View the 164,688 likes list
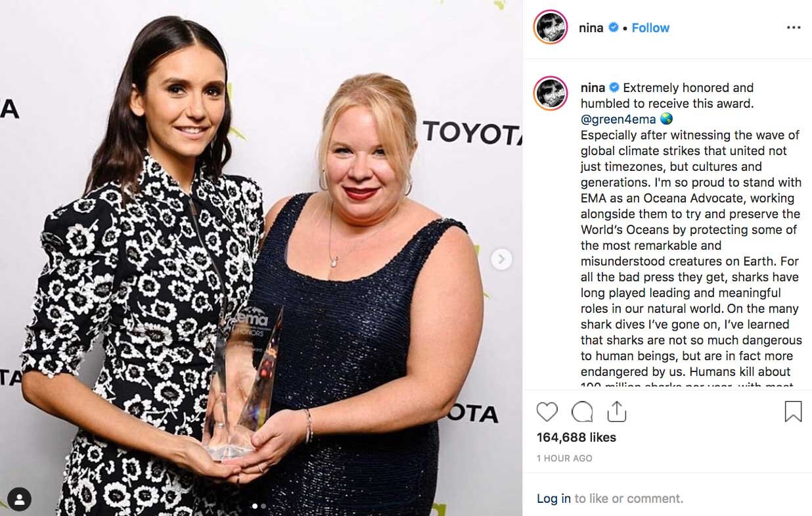Image resolution: width=812 pixels, height=516 pixels. pyautogui.click(x=576, y=437)
